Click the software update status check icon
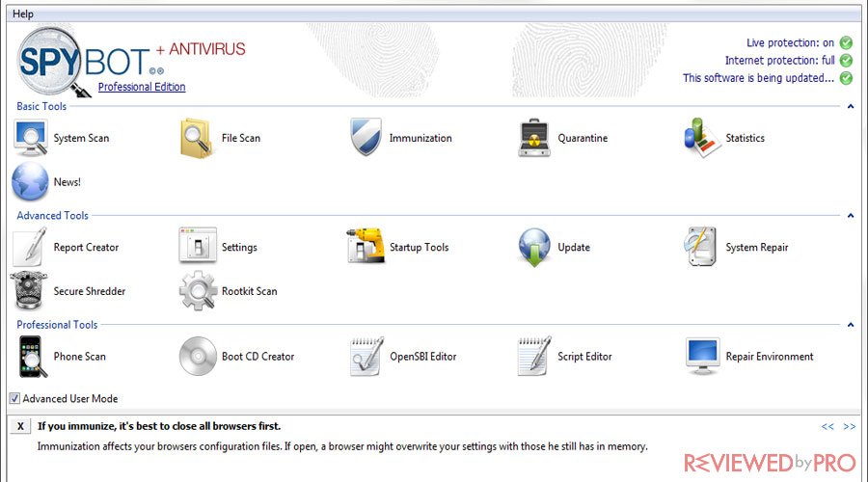 point(846,78)
